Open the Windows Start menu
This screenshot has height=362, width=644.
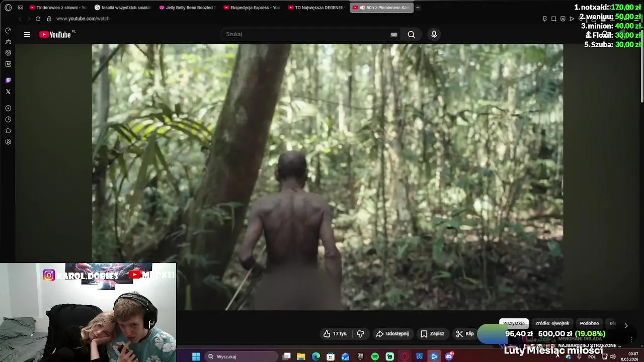click(x=196, y=356)
